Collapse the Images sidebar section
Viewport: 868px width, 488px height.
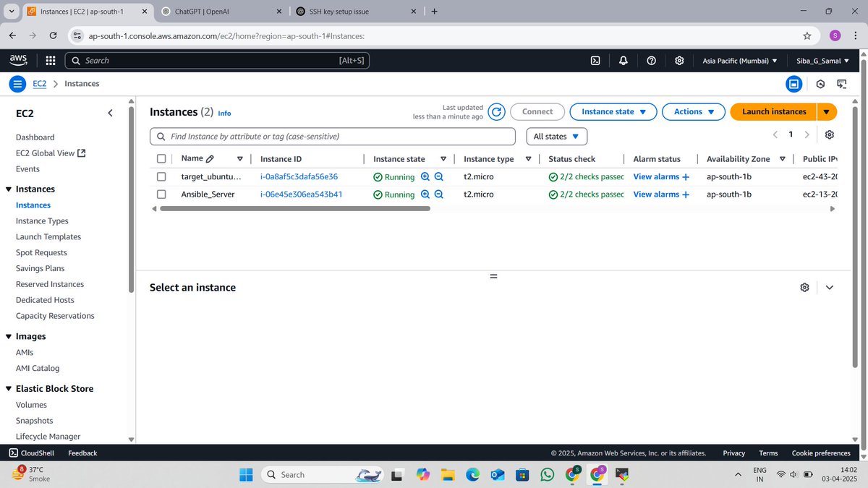coord(9,337)
